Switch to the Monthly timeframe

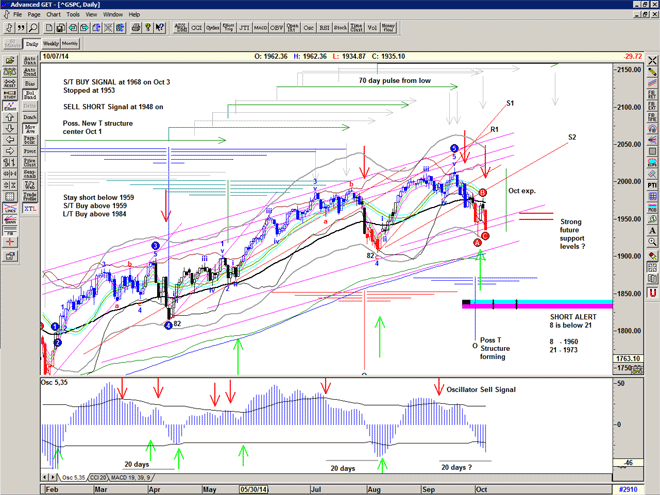tap(71, 44)
